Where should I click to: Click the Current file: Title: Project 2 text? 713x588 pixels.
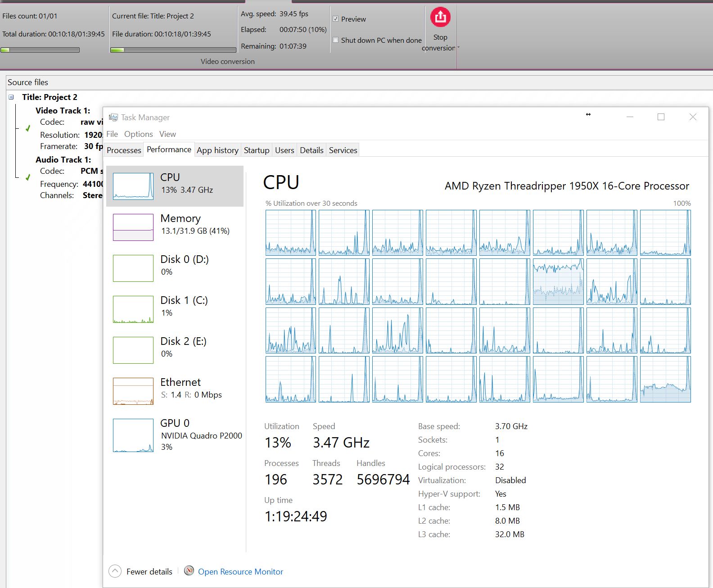(x=153, y=16)
